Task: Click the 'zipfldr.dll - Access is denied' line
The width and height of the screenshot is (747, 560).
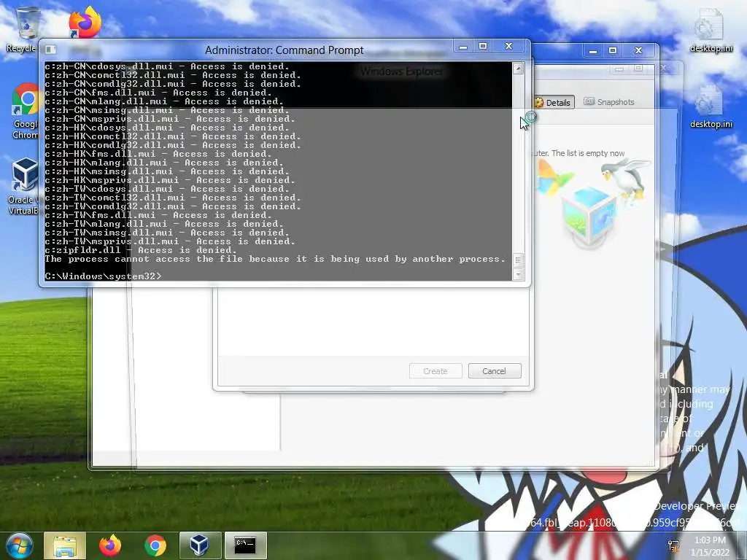Action: 141,250
